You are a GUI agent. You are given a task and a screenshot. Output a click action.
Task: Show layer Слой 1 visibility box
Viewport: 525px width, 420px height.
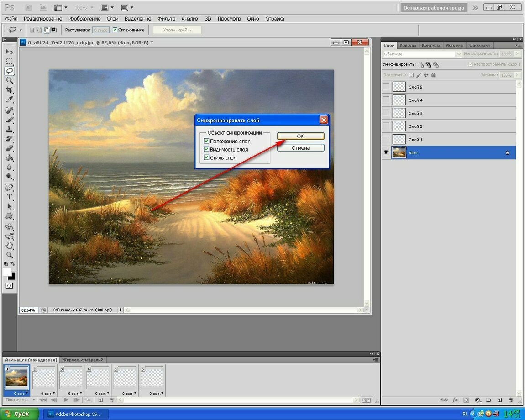click(386, 139)
